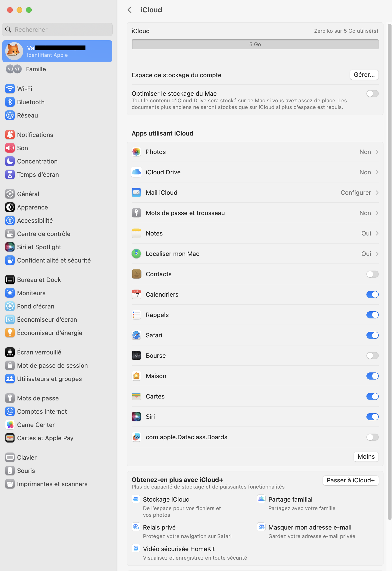
Task: Select the Apple ID account row
Action: point(57,51)
